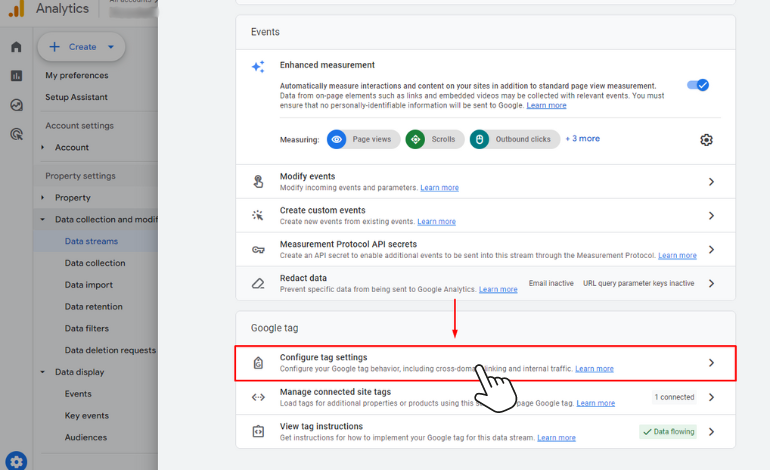Click Learn more in Enhanced measurement text
Image resolution: width=770 pixels, height=470 pixels.
(x=546, y=105)
